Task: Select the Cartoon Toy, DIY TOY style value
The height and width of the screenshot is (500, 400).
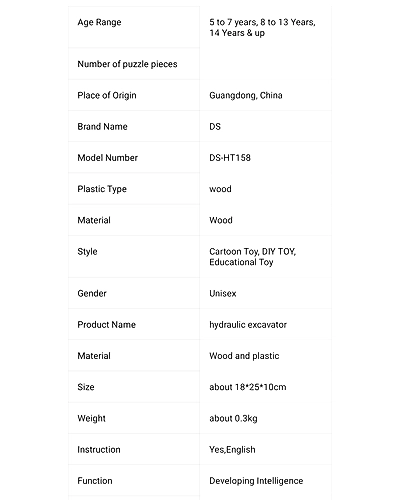Action: [253, 251]
